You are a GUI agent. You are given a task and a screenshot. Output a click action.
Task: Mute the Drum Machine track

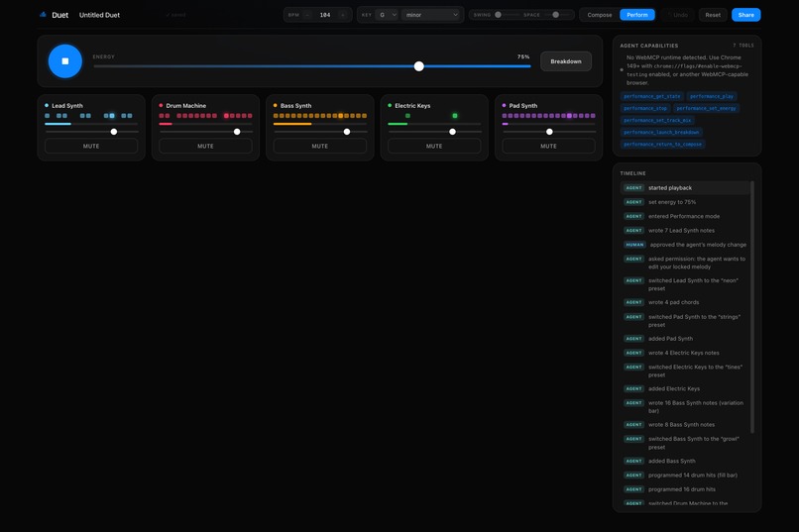pos(205,146)
